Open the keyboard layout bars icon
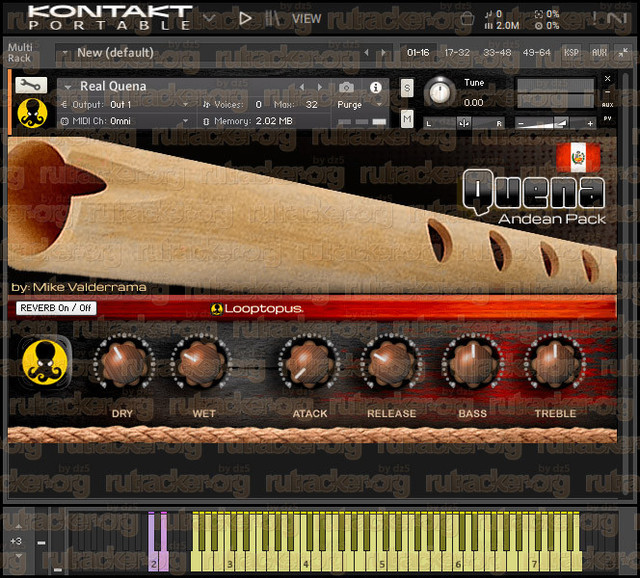The height and width of the screenshot is (578, 640). point(272,18)
